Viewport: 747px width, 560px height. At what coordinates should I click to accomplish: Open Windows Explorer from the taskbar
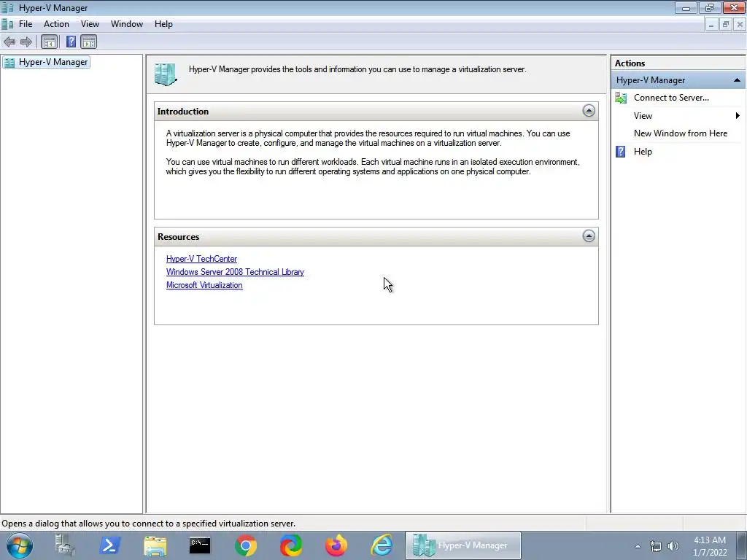coord(155,545)
